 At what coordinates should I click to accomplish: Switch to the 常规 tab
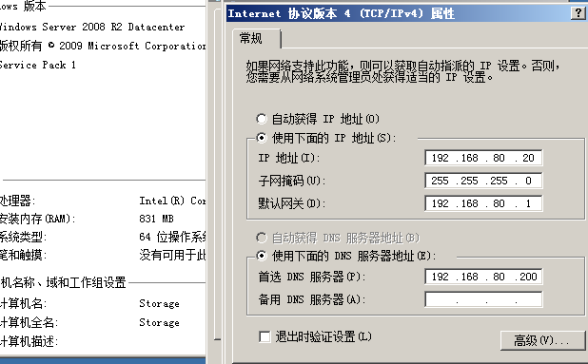[256, 38]
